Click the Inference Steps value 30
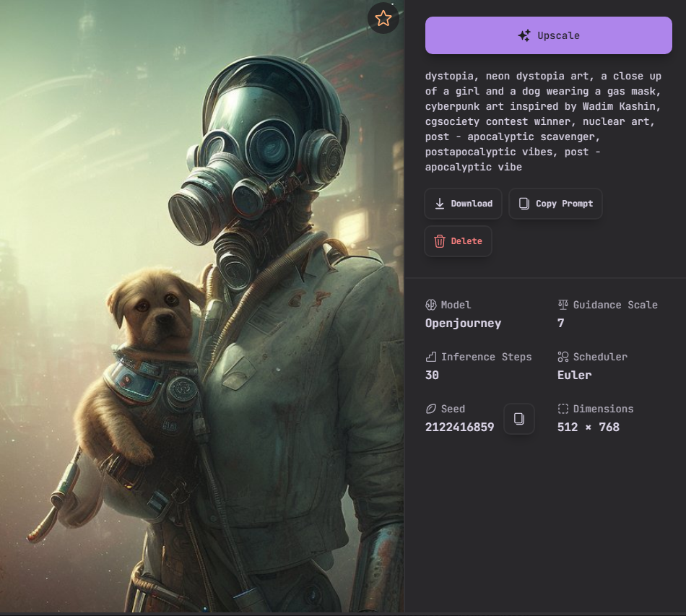The image size is (686, 616). 432,375
